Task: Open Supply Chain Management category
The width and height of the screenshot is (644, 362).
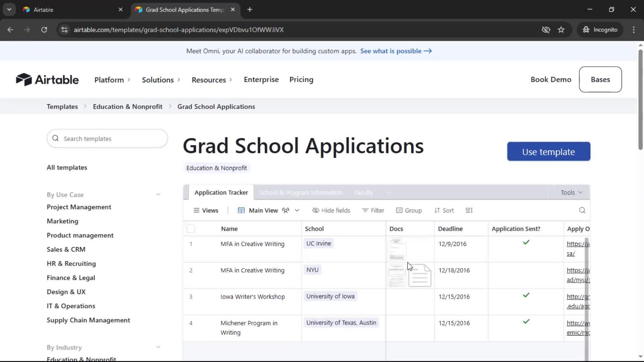Action: click(88, 320)
